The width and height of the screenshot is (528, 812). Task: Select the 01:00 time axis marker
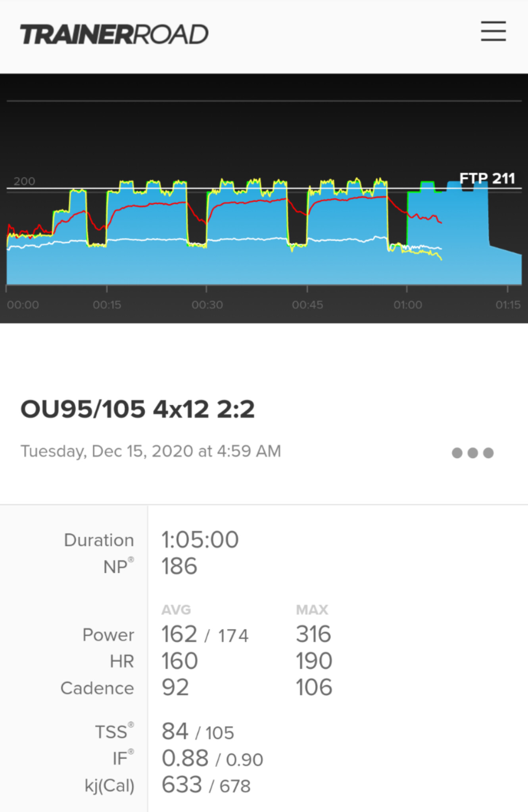pyautogui.click(x=408, y=305)
